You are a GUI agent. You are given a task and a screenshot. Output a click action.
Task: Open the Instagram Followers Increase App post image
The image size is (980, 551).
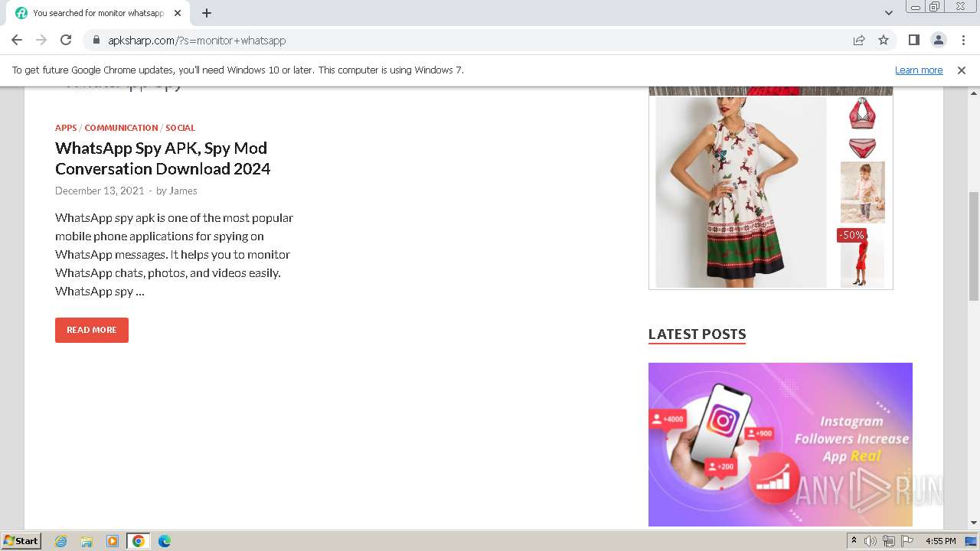click(x=780, y=445)
